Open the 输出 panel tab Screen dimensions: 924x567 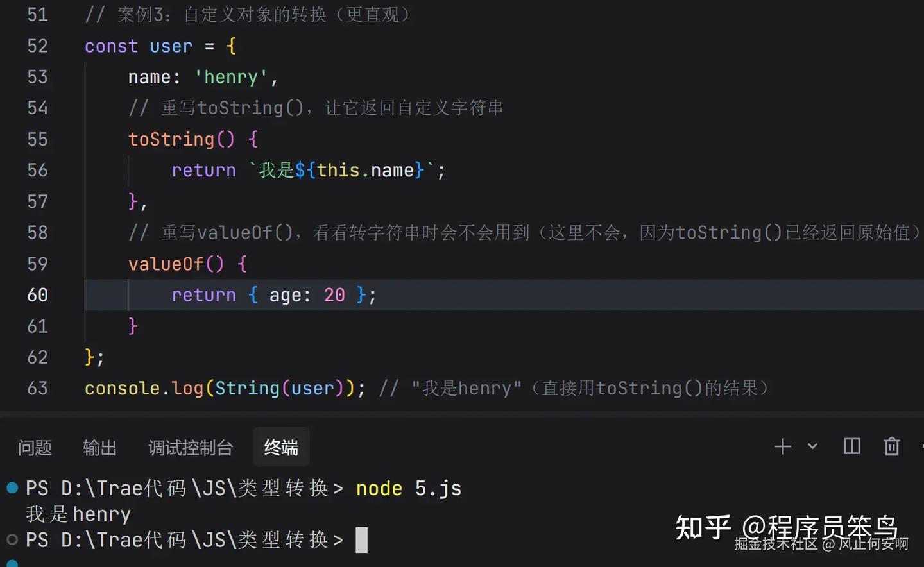click(99, 448)
